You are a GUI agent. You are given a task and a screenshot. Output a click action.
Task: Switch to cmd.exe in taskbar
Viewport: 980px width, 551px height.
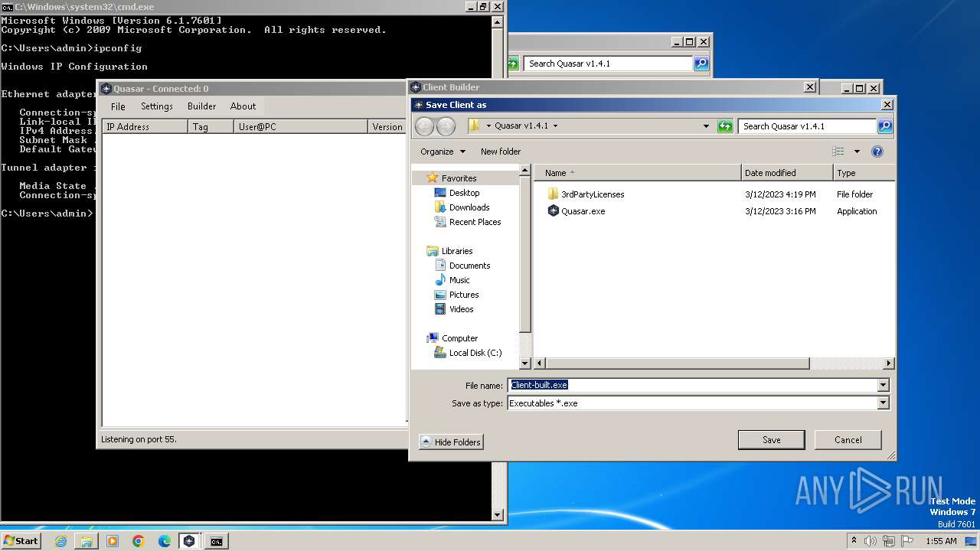tap(217, 541)
